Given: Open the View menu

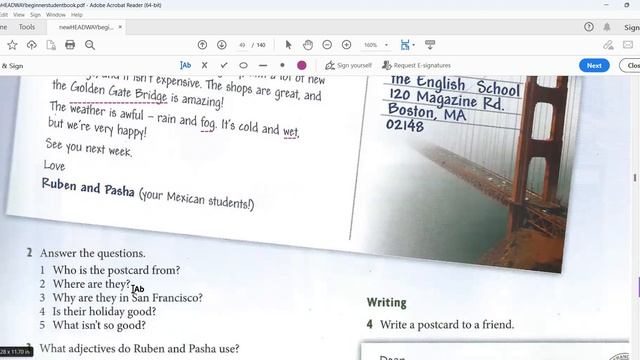Looking at the screenshot, I should point(19,15).
